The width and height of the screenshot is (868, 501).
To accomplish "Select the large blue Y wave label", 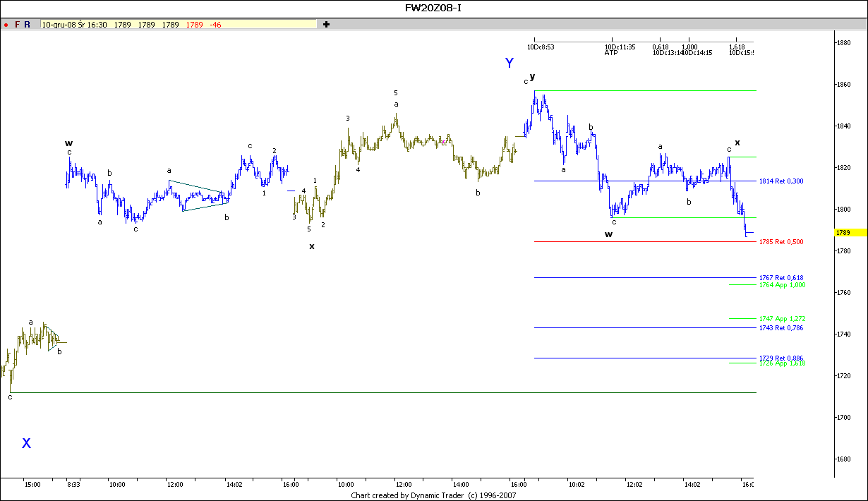I will pyautogui.click(x=510, y=64).
